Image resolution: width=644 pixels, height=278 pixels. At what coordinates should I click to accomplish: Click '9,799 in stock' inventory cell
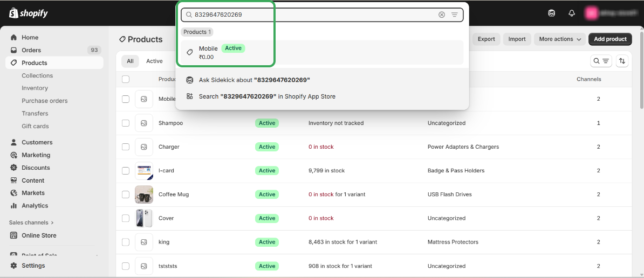[326, 171]
